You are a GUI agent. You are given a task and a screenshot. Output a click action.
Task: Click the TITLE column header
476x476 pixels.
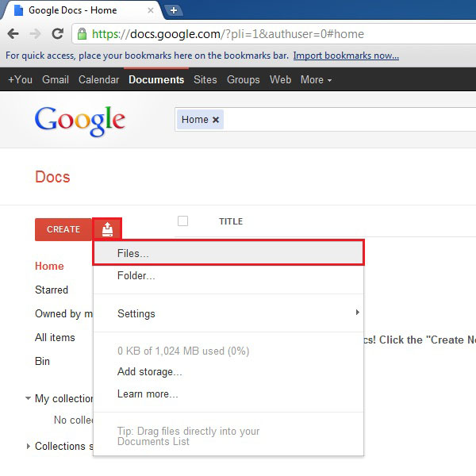click(231, 221)
